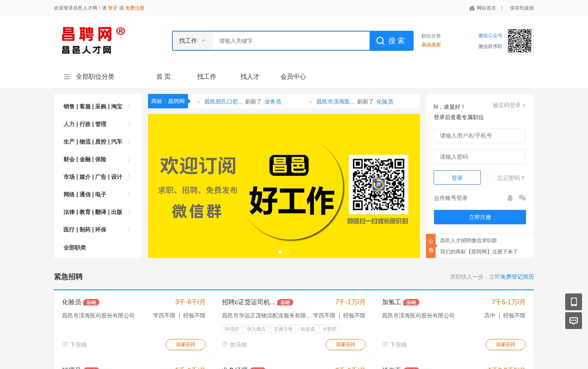This screenshot has height=369, width=588.
Task: Click 我要应聘 for the 加氢工 job
Action: 506,345
